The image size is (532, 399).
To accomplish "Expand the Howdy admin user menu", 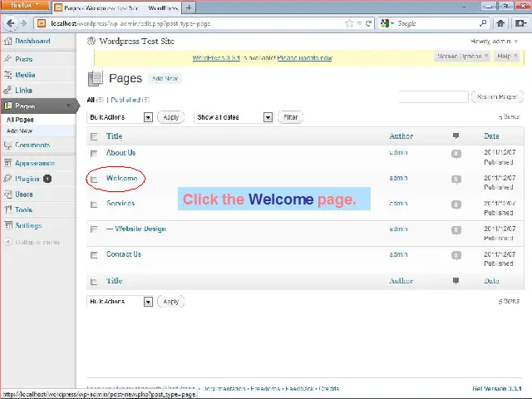I will click(x=494, y=42).
